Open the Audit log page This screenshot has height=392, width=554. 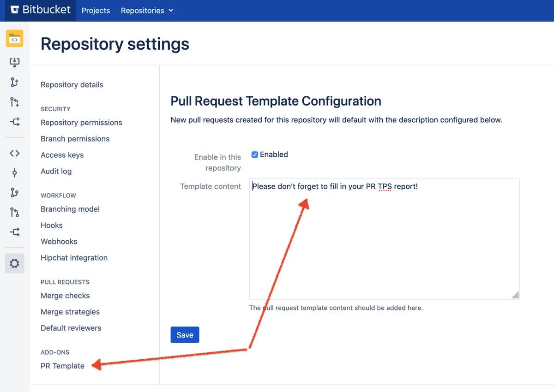click(56, 171)
